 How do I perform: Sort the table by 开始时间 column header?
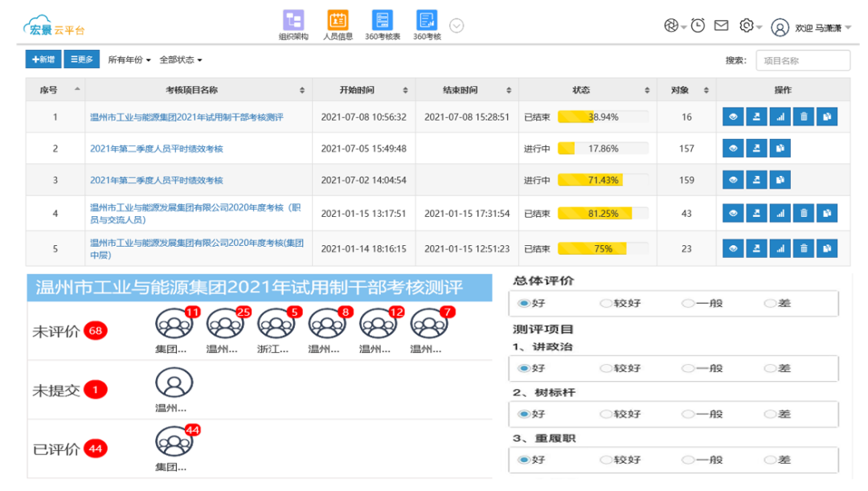[364, 90]
